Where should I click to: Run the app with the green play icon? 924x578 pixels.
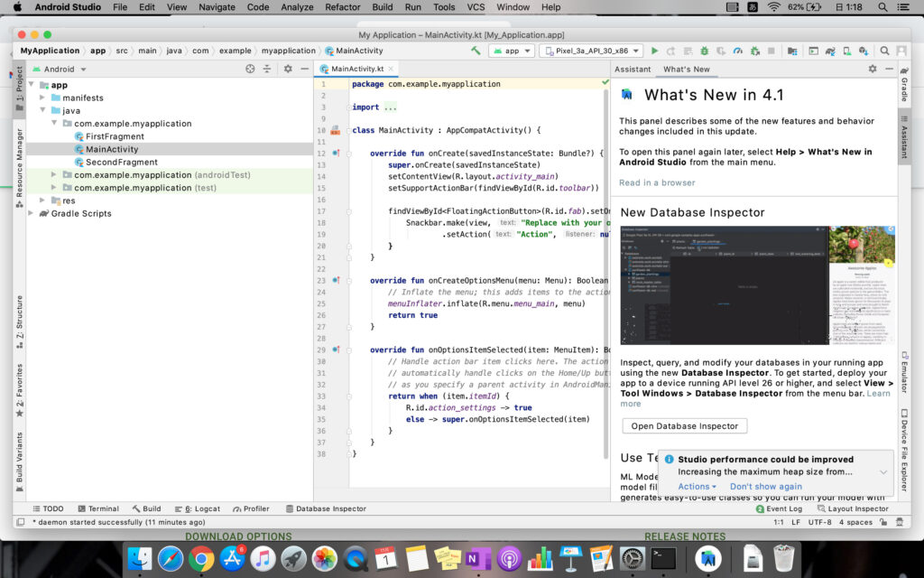654,51
